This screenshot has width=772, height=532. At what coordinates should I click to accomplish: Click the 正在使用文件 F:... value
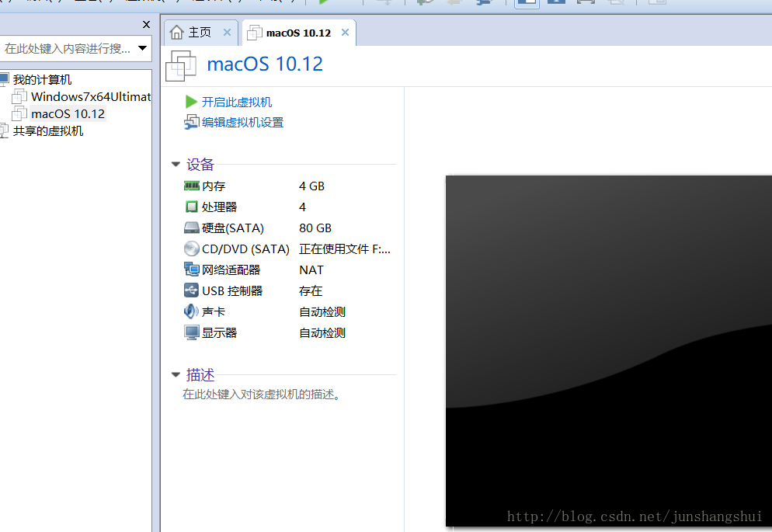[x=345, y=249]
